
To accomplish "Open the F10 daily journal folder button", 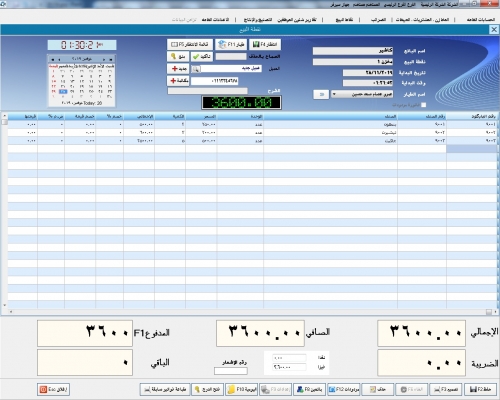I will pos(241,389).
